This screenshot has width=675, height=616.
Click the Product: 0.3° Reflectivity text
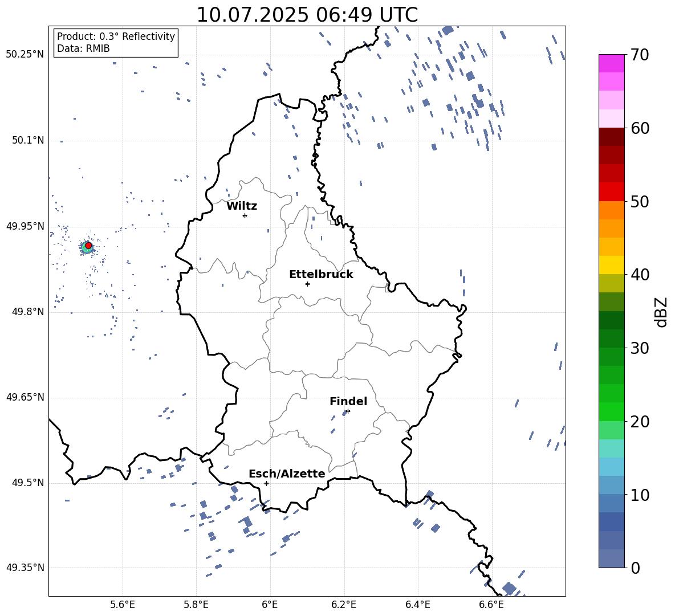coord(116,36)
